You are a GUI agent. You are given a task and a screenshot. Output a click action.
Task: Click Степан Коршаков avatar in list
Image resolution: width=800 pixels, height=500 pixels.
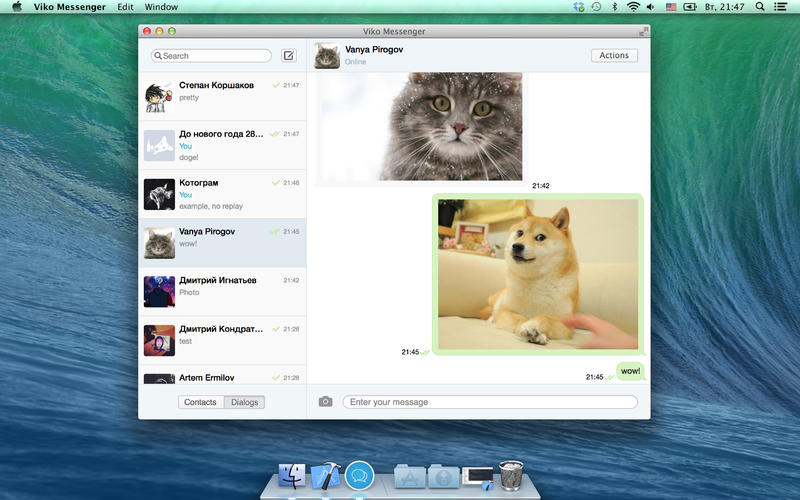159,97
